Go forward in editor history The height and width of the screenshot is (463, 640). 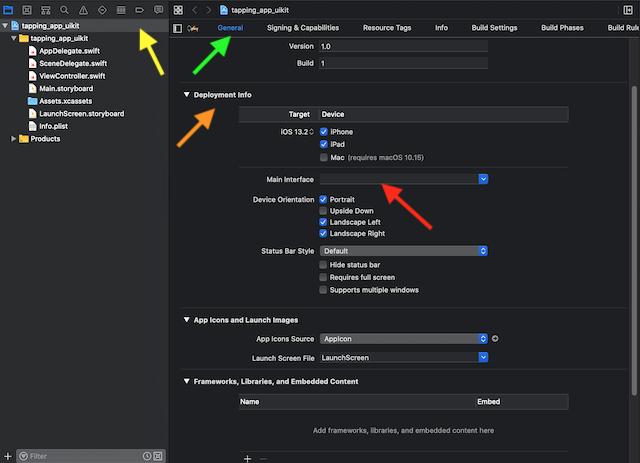pyautogui.click(x=209, y=10)
